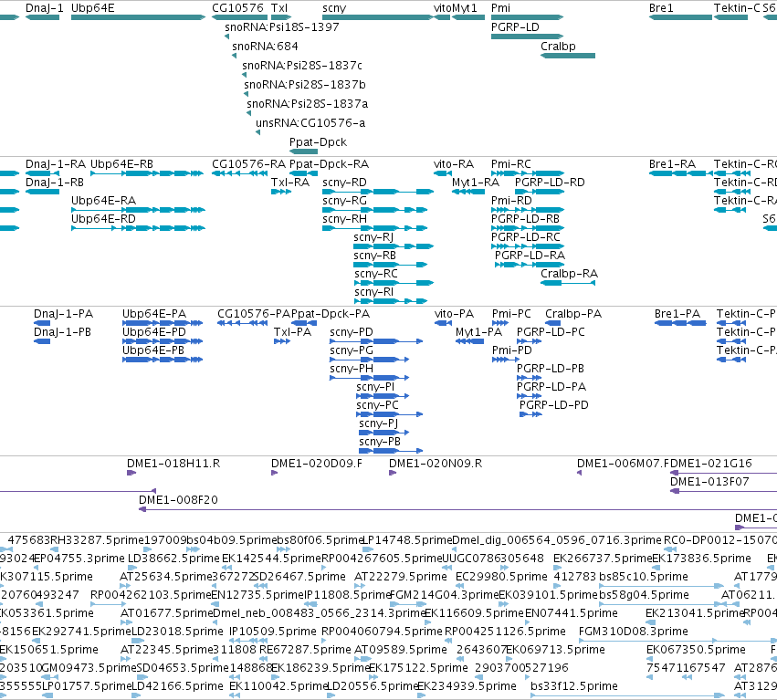Image resolution: width=777 pixels, height=700 pixels.
Task: Click the snoRNA:Psi18S-1397 label
Action: point(282,27)
